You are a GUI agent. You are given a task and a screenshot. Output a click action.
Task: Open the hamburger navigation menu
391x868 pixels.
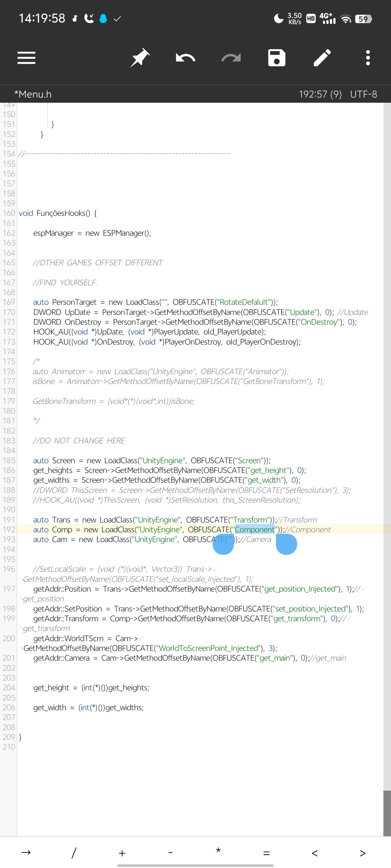(26, 58)
